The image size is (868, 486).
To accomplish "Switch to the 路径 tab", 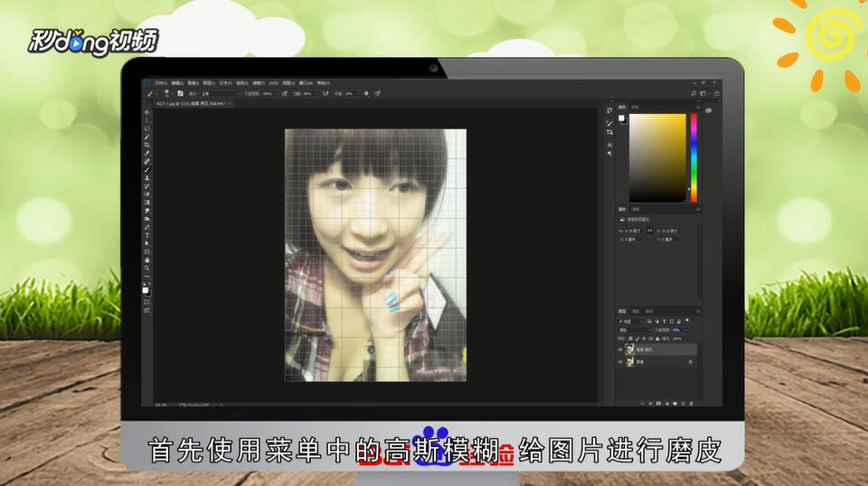I will click(x=649, y=311).
